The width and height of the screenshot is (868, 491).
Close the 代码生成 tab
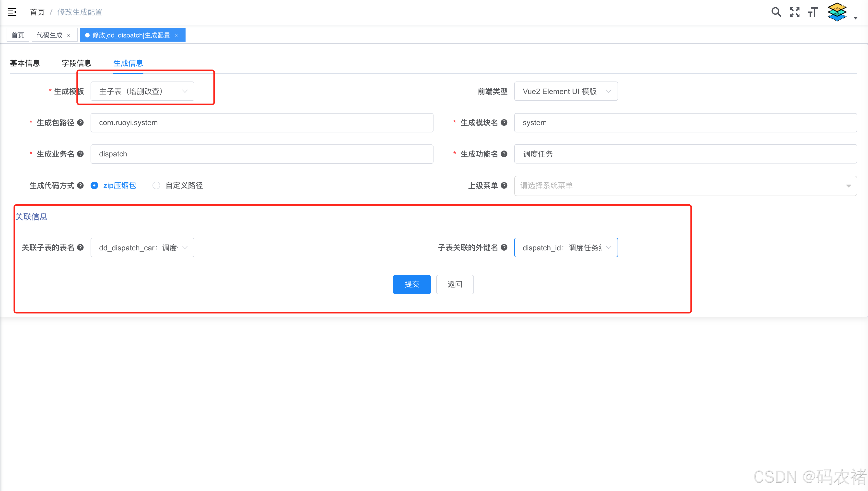pos(69,35)
